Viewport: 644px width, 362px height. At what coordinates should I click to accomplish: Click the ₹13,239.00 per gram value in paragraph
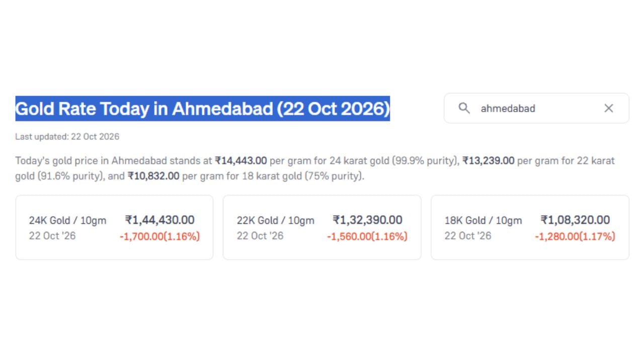pyautogui.click(x=489, y=161)
